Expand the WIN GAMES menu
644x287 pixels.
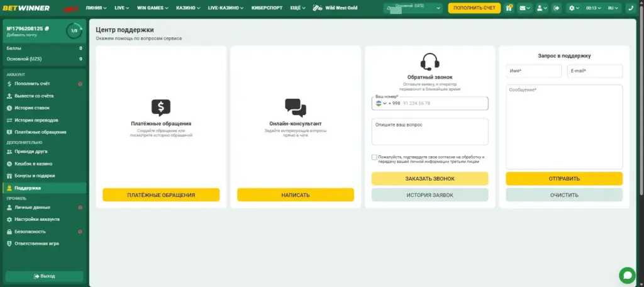153,8
